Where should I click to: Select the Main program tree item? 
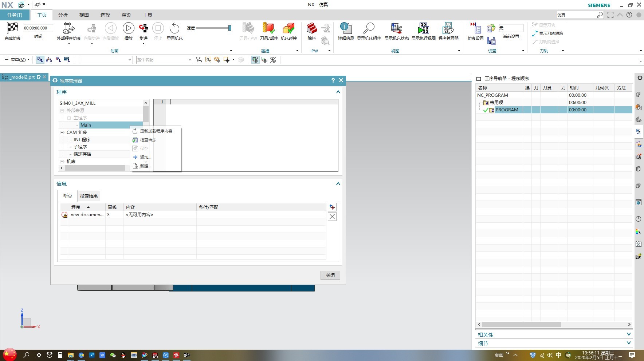coord(86,125)
